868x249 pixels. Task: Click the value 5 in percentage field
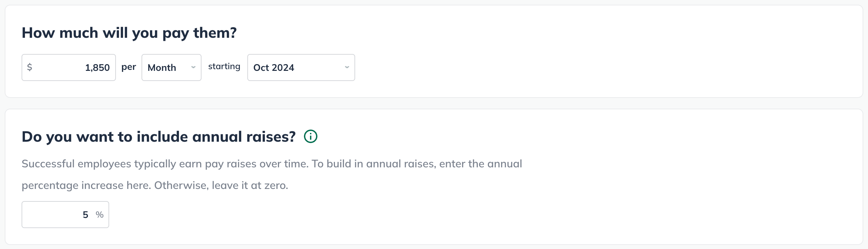[86, 215]
